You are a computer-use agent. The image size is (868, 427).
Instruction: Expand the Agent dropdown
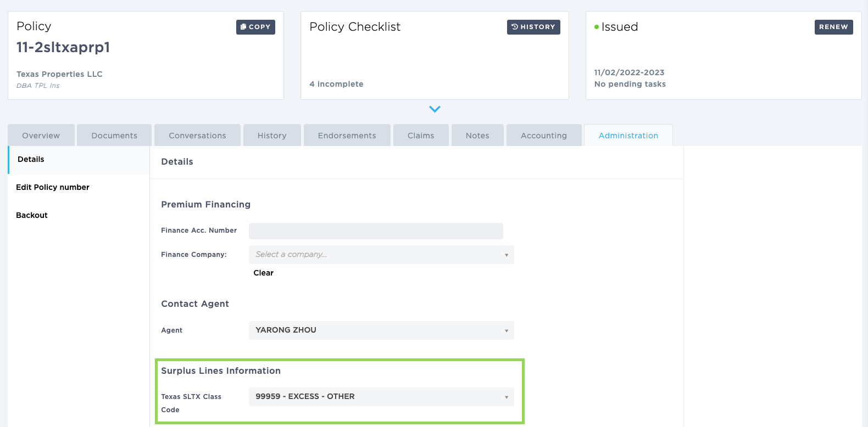click(x=381, y=330)
